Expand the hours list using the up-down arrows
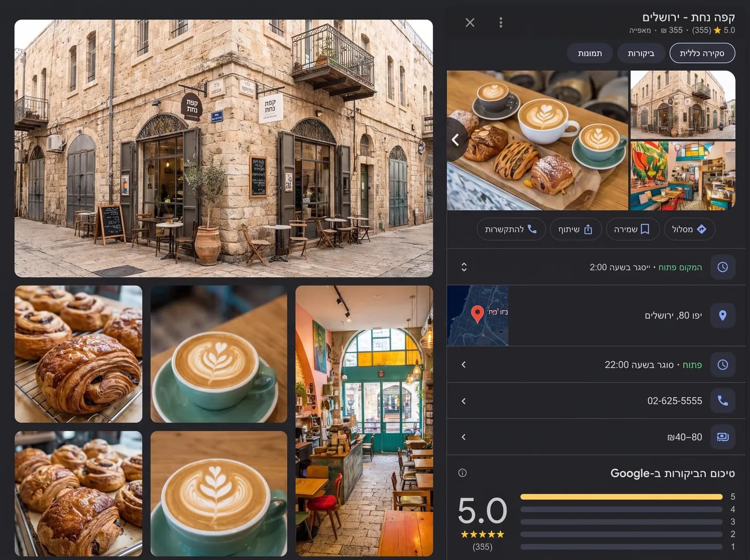Image resolution: width=750 pixels, height=560 pixels. 464,267
